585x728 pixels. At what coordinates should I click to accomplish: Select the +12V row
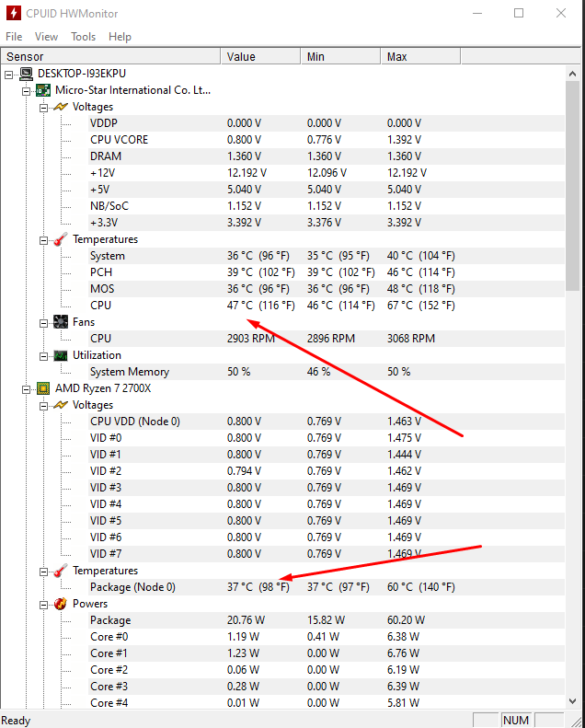(327, 173)
